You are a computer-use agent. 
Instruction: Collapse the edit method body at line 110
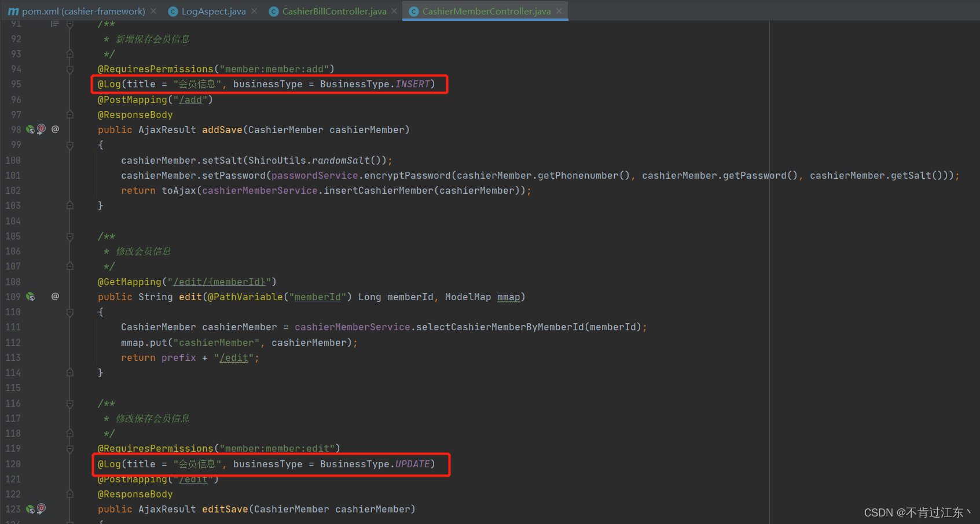(x=70, y=312)
